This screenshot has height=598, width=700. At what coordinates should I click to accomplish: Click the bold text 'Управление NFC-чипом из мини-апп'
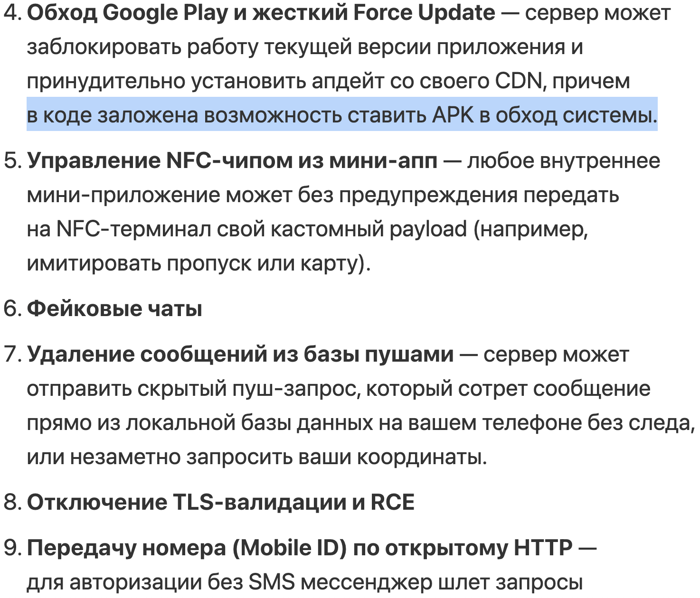click(232, 161)
